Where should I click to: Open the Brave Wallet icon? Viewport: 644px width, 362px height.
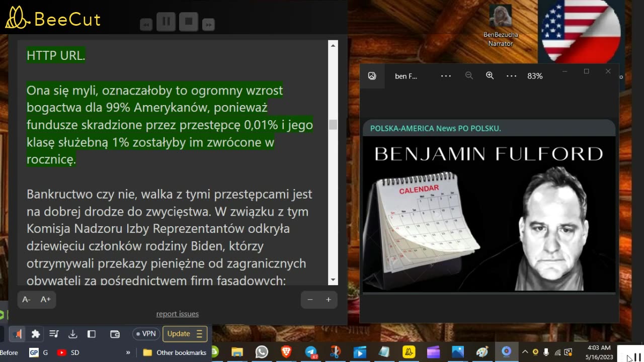point(115,334)
